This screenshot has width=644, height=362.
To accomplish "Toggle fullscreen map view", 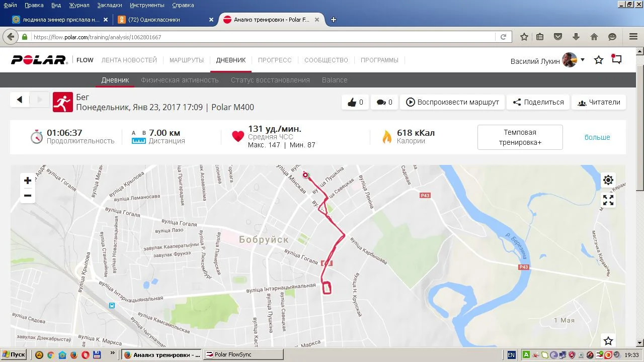I will pos(608,200).
